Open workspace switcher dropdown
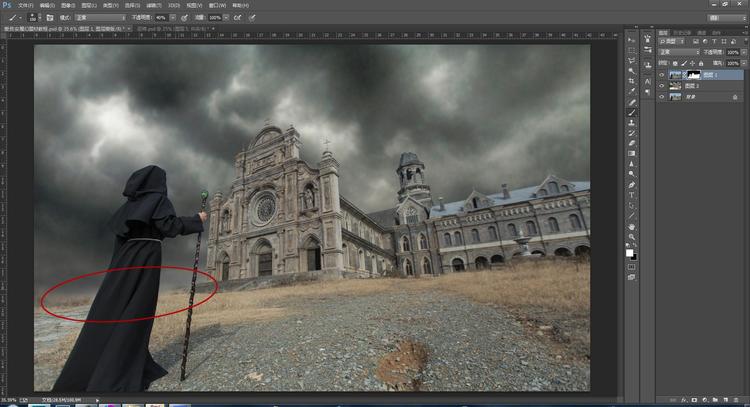The image size is (750, 407). point(727,18)
